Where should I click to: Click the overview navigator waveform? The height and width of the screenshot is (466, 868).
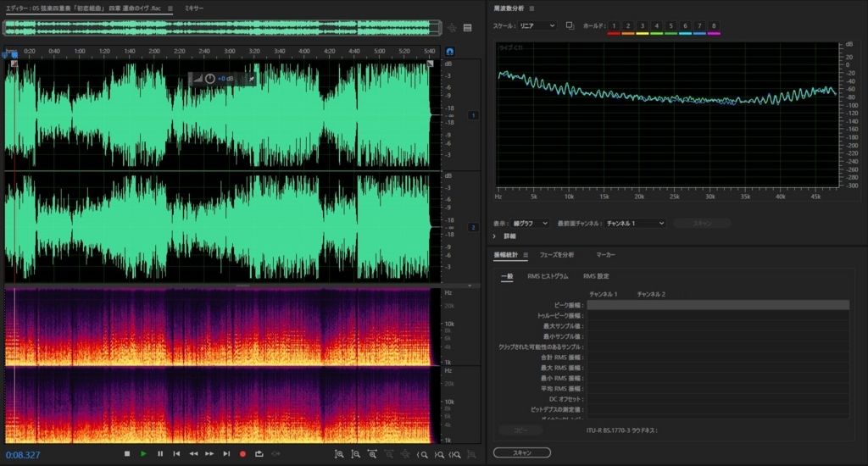pyautogui.click(x=222, y=28)
